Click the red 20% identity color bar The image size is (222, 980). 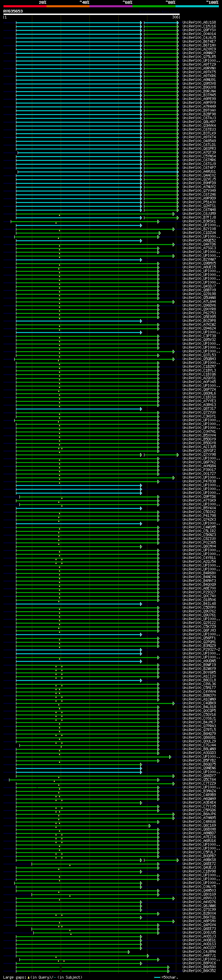click(x=25, y=6)
